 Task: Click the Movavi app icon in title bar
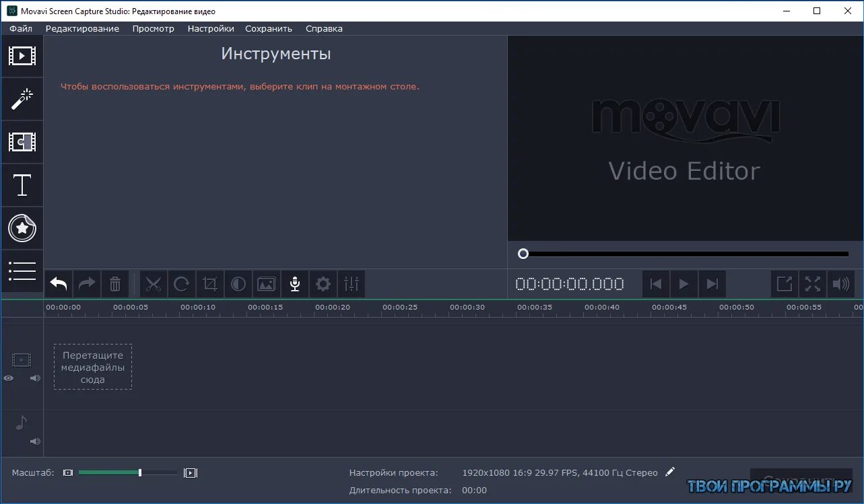(11, 11)
